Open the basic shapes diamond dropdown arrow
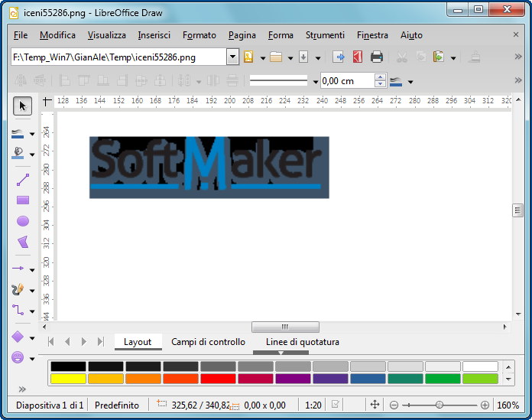Screen dimensions: 532x420 pos(32,337)
